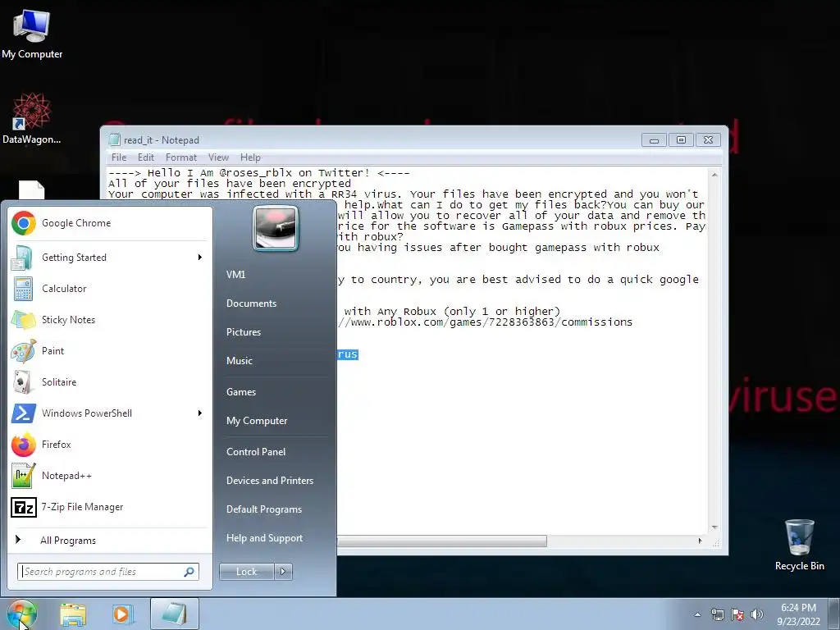Open the File menu in Notepad
The height and width of the screenshot is (630, 840).
[x=119, y=157]
